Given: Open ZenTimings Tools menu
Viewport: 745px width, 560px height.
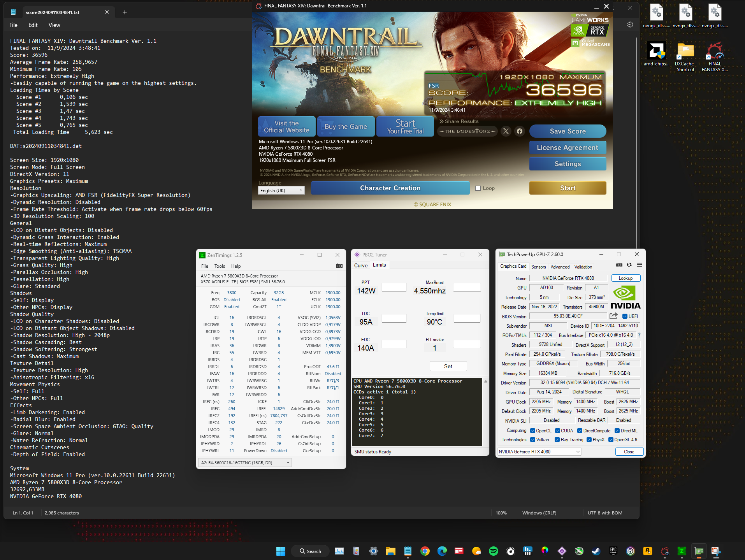Looking at the screenshot, I should 220,266.
